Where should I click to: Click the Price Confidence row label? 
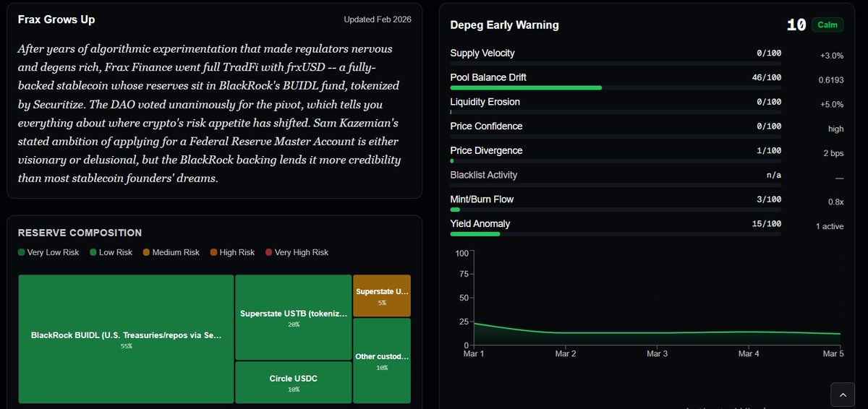(486, 126)
